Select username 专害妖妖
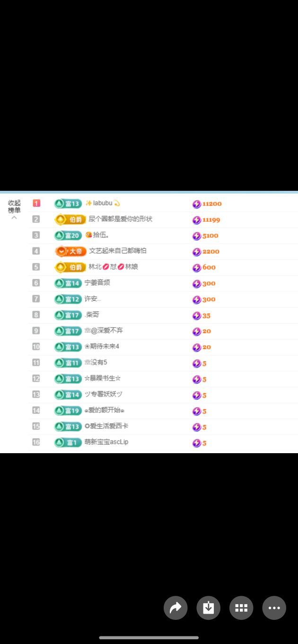 104,394
